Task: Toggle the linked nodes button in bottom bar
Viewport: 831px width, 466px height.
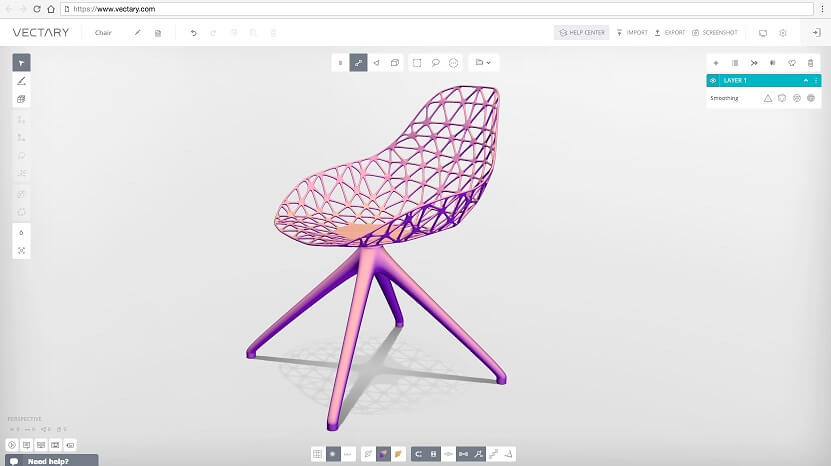Action: point(463,454)
